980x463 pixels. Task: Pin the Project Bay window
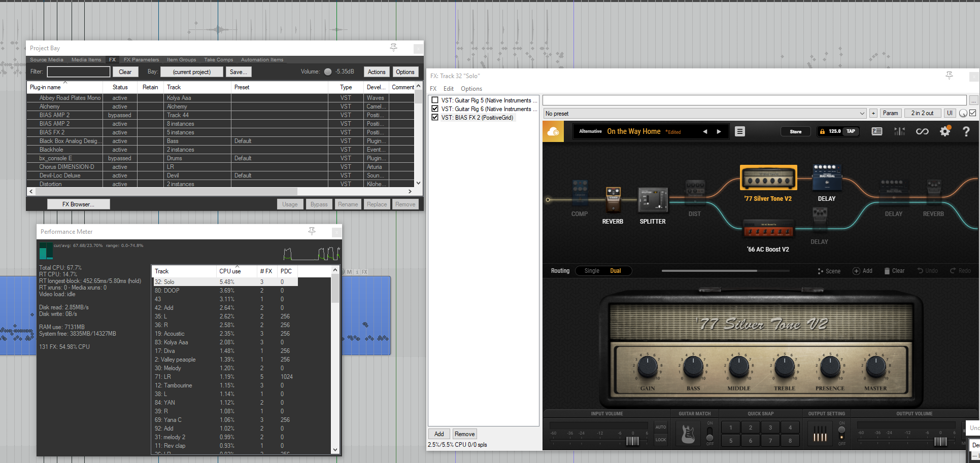393,48
